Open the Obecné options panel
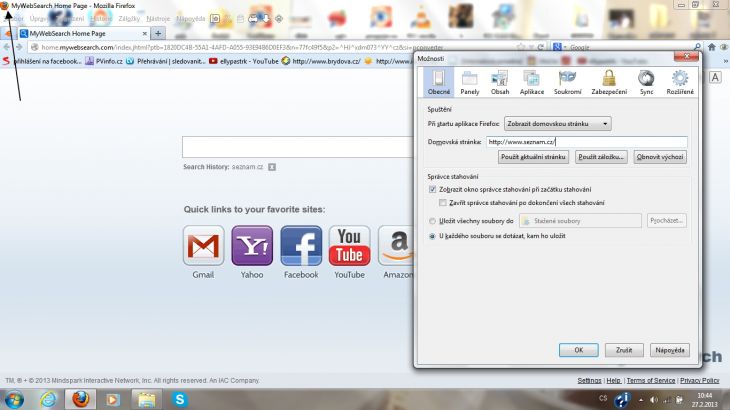This screenshot has height=410, width=730. (439, 82)
